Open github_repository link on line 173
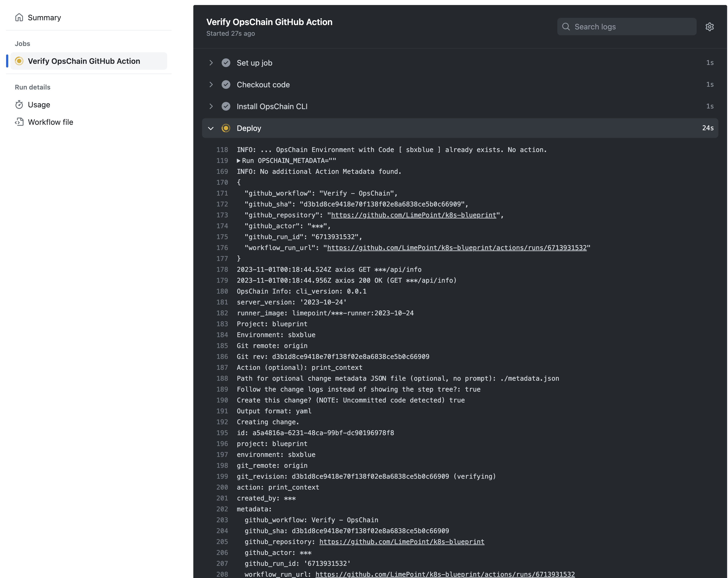 (x=414, y=215)
